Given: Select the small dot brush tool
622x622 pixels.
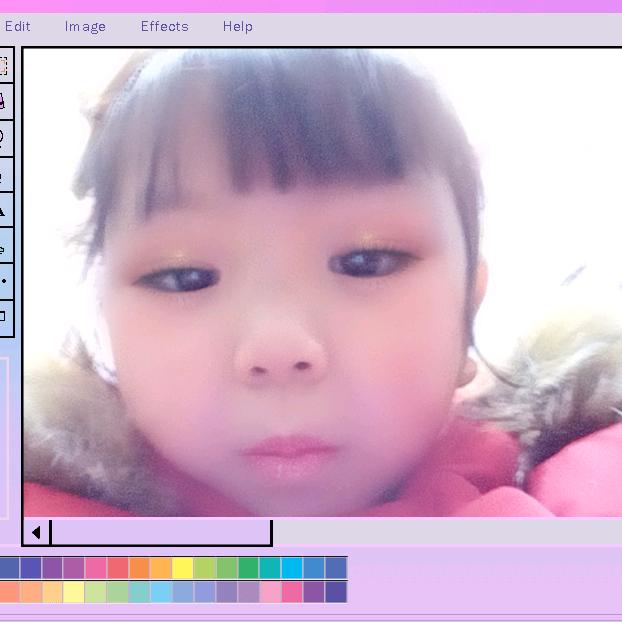Looking at the screenshot, I should (6, 282).
